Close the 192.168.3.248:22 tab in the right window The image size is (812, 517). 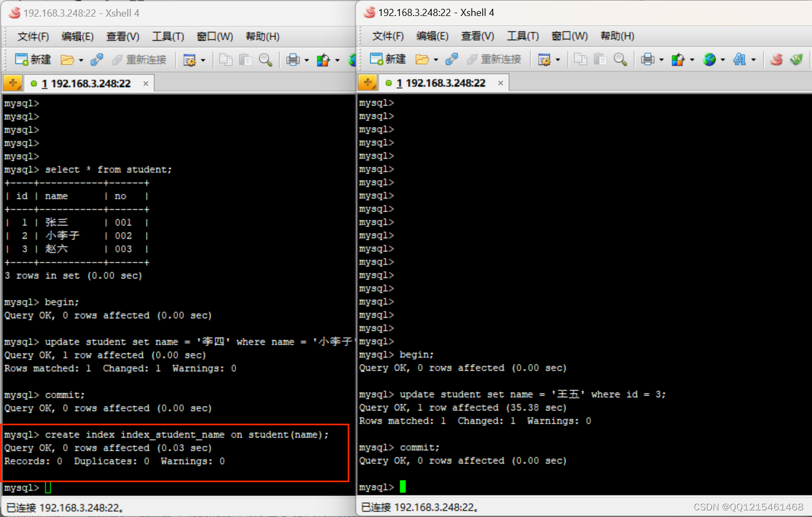(x=501, y=83)
